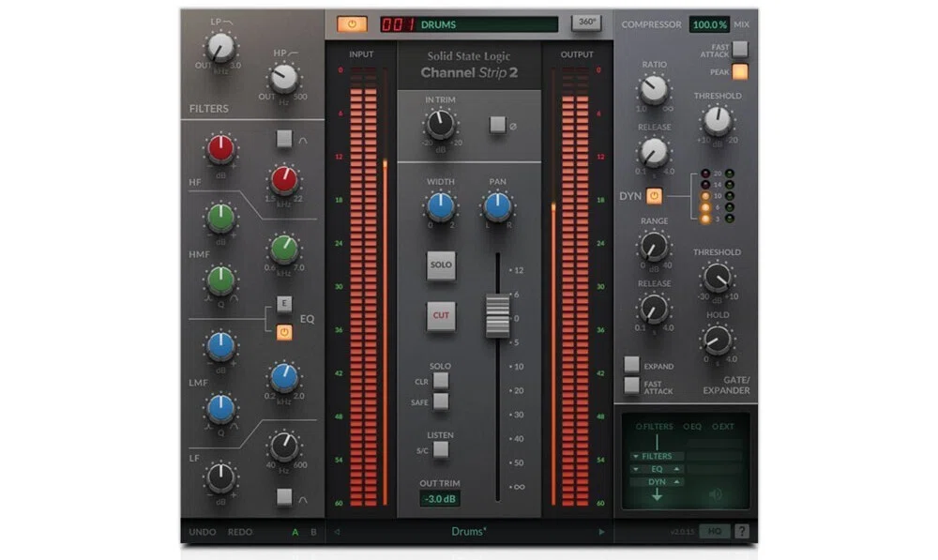Click the SOLO button

coord(441,265)
